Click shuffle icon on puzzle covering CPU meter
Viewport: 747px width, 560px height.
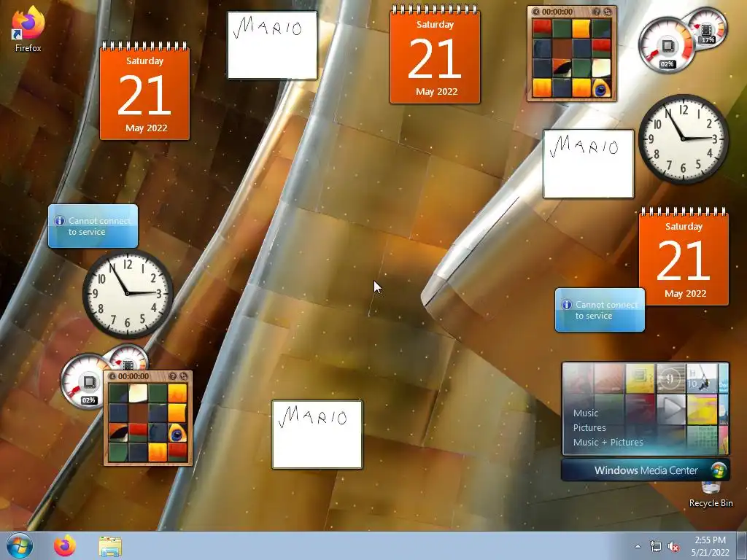[x=183, y=376]
